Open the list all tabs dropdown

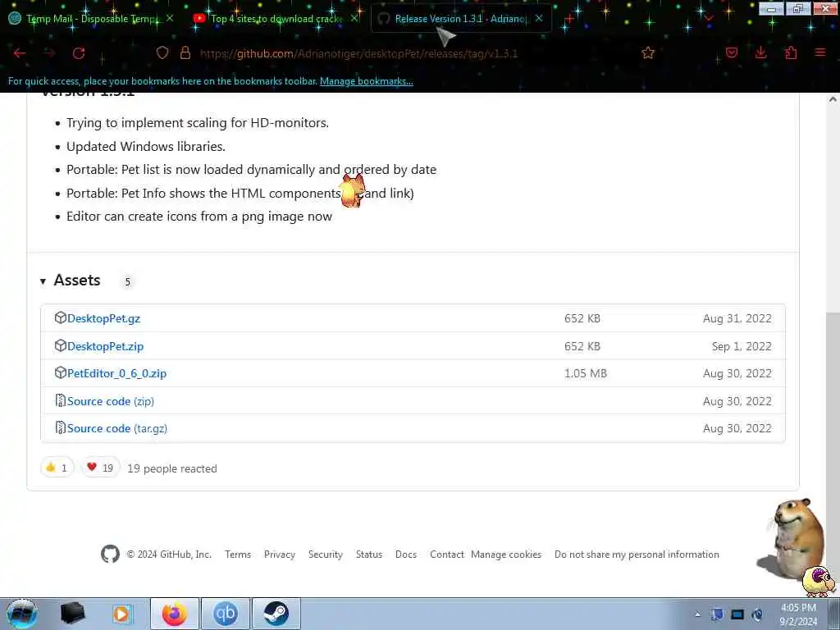coord(708,18)
